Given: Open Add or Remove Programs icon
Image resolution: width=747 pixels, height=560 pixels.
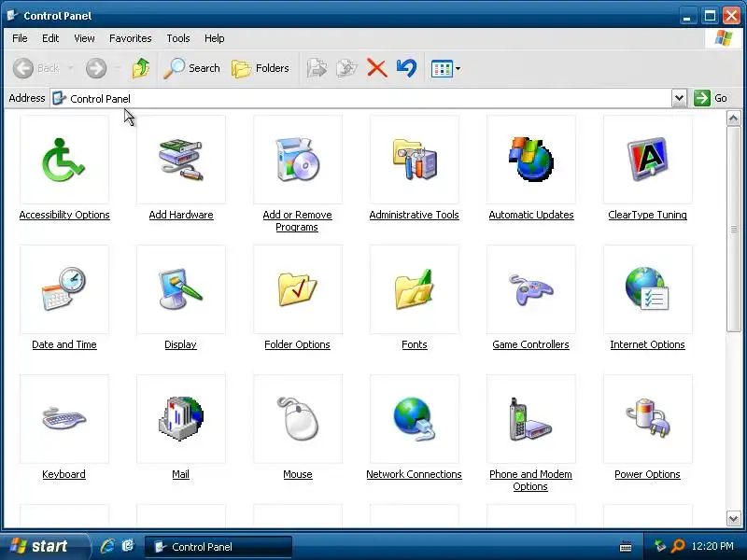Looking at the screenshot, I should (x=297, y=160).
